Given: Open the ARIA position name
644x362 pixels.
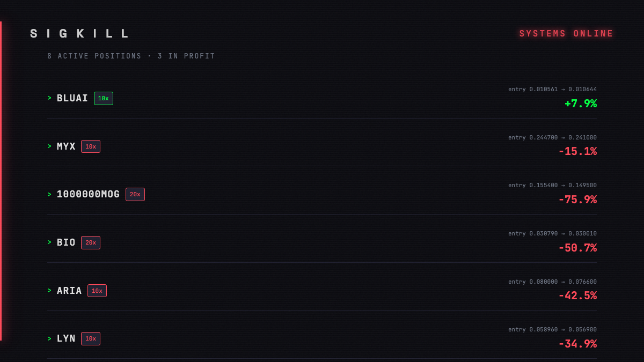Looking at the screenshot, I should point(69,291).
